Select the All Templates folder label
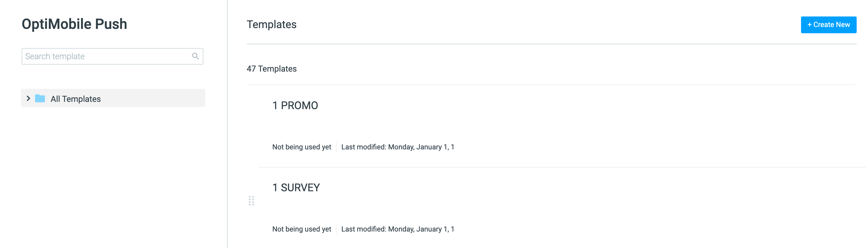Image resolution: width=868 pixels, height=248 pixels. click(x=75, y=99)
